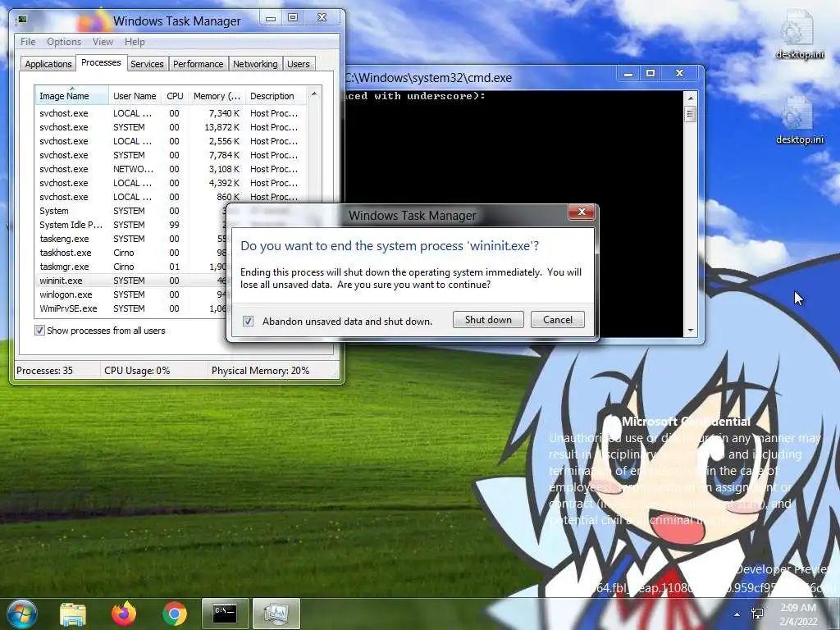Sort by CPU column header
Viewport: 840px width, 630px height.
(x=175, y=96)
